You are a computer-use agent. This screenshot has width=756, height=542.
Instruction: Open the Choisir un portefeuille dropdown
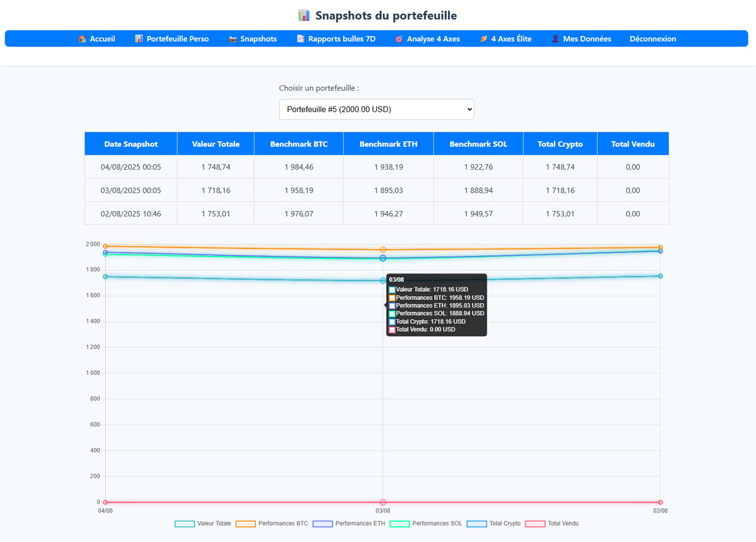click(376, 109)
